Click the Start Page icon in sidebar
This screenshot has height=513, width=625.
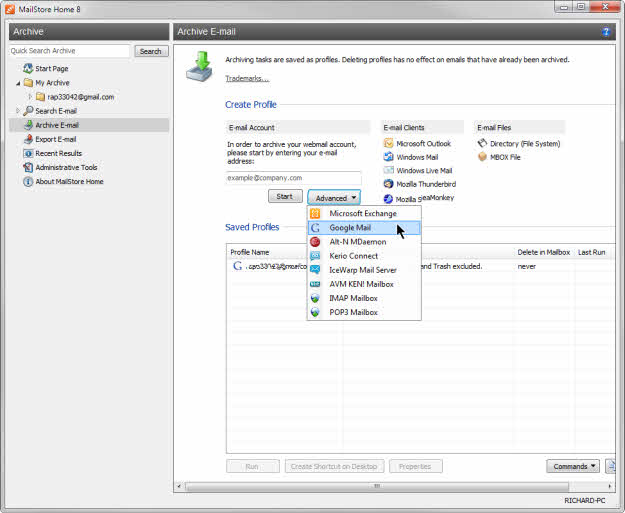click(28, 69)
